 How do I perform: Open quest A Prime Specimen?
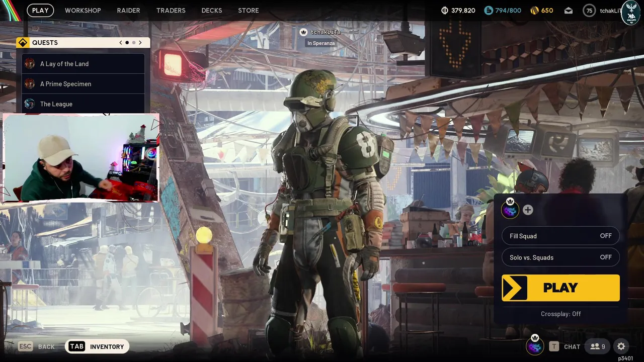[x=83, y=84]
